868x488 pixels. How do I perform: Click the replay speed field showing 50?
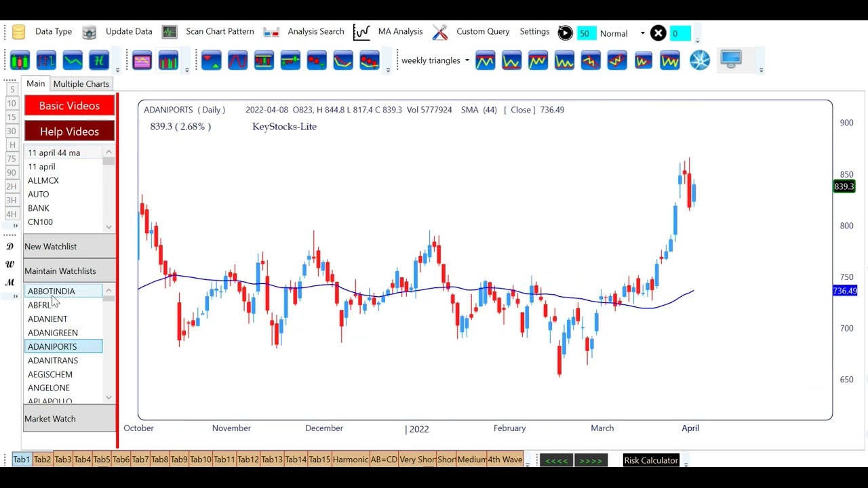tap(586, 33)
